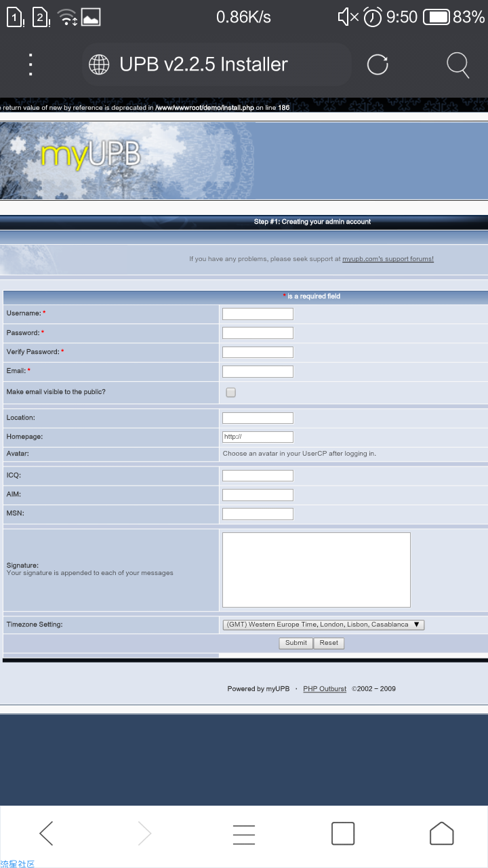Screen dimensions: 488x868
Task: Tap the 0.86K/s network speed
Action: (243, 18)
